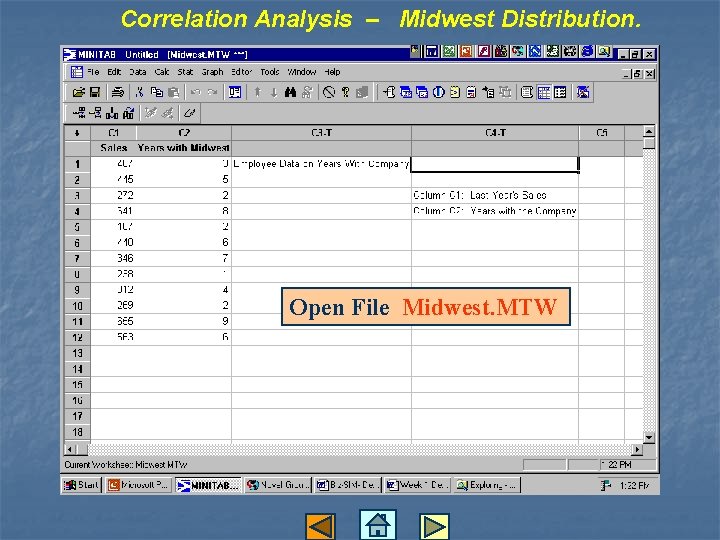Open the Stat menu
Viewport: 720px width, 540px height.
point(185,72)
